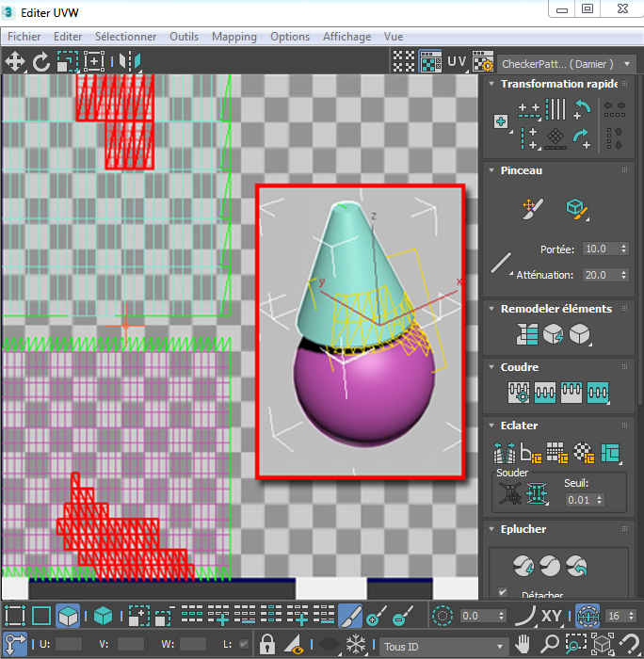Click the lock selection padlock icon

pos(267,646)
